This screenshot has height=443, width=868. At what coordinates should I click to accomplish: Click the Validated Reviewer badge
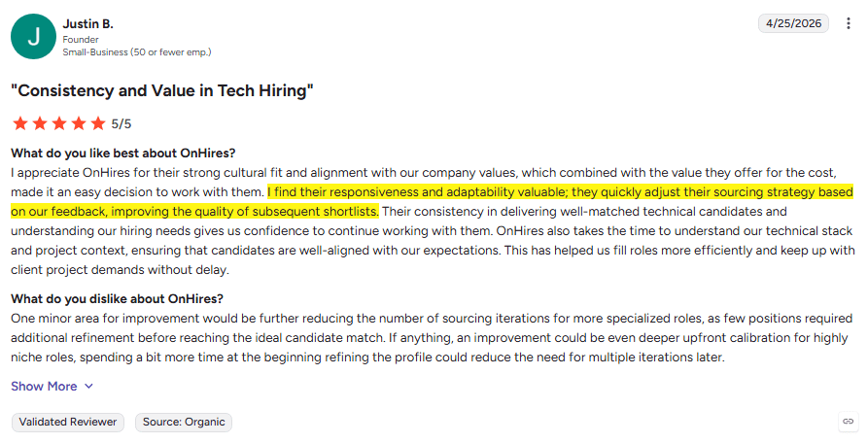point(67,422)
